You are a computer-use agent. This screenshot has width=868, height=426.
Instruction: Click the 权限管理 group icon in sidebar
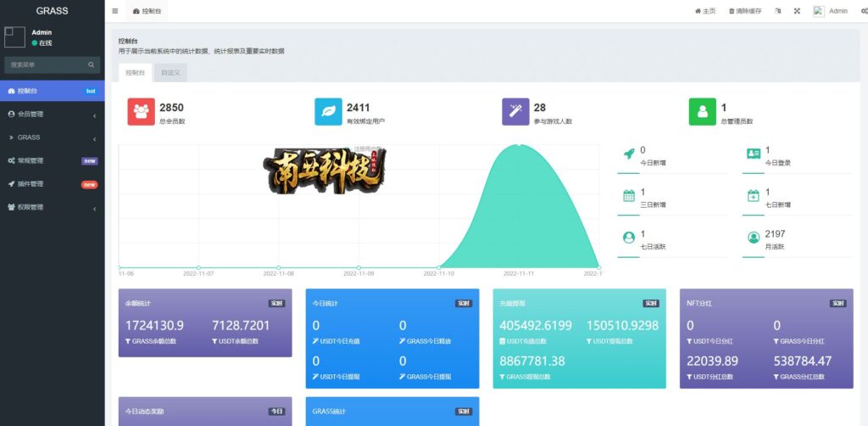tap(12, 207)
